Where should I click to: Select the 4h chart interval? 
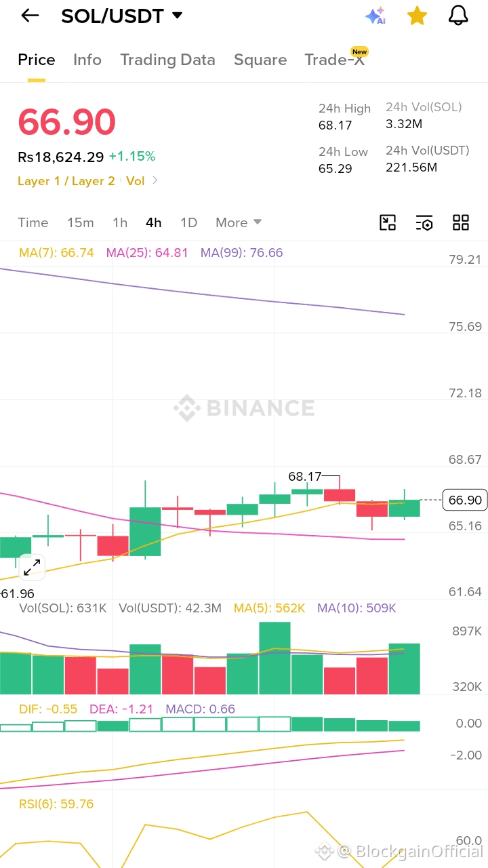click(154, 222)
